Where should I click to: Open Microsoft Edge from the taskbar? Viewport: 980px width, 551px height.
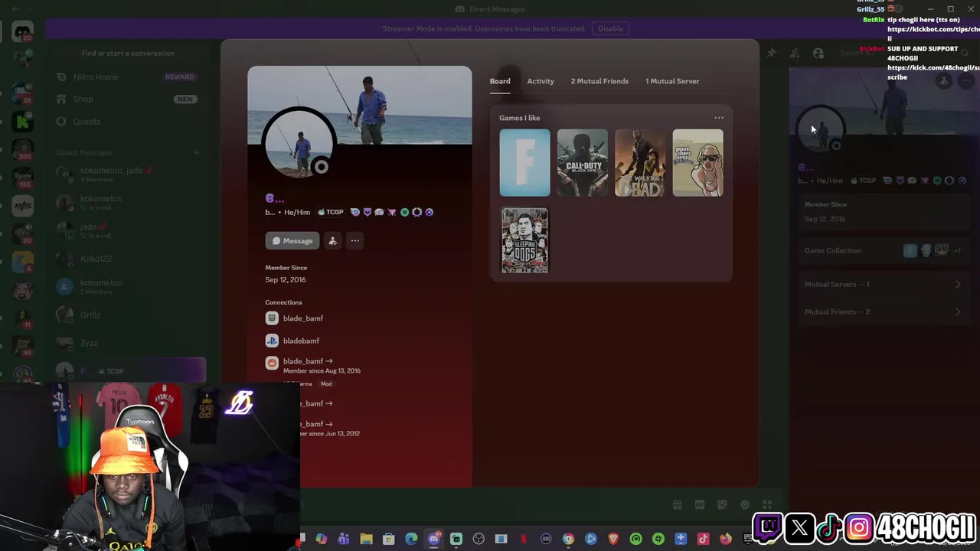coord(411,540)
